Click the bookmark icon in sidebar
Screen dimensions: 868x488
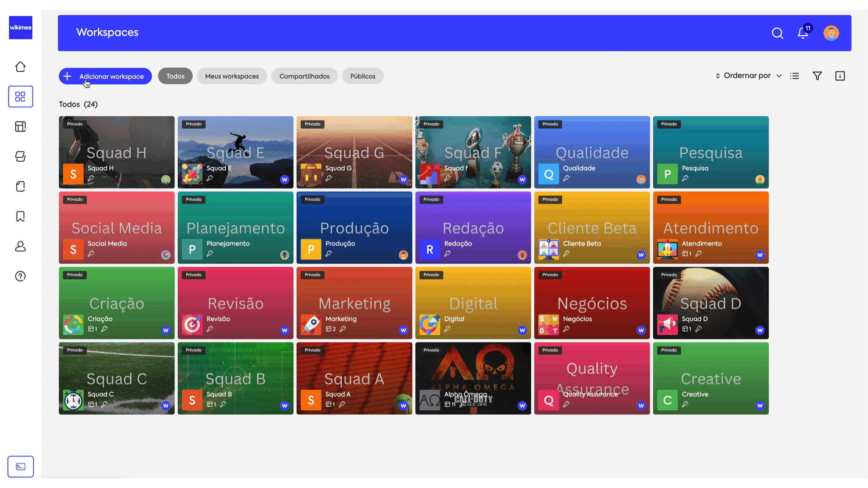pyautogui.click(x=20, y=216)
